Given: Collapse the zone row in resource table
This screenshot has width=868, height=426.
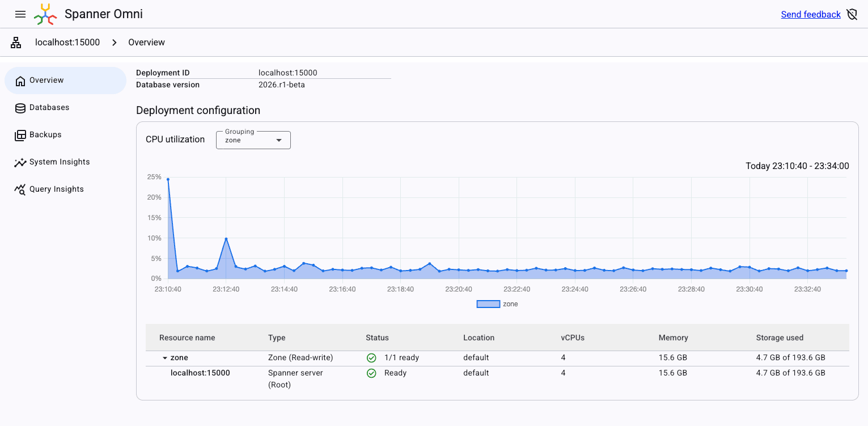Looking at the screenshot, I should pyautogui.click(x=165, y=358).
